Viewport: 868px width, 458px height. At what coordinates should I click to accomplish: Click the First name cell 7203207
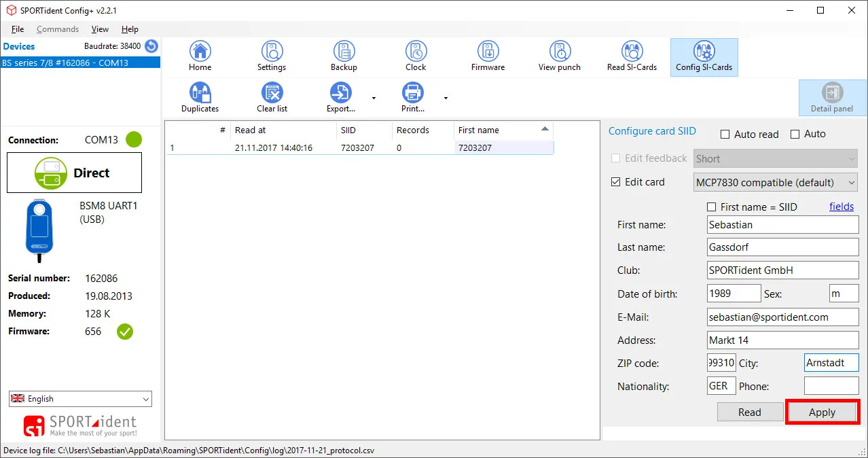pyautogui.click(x=503, y=147)
